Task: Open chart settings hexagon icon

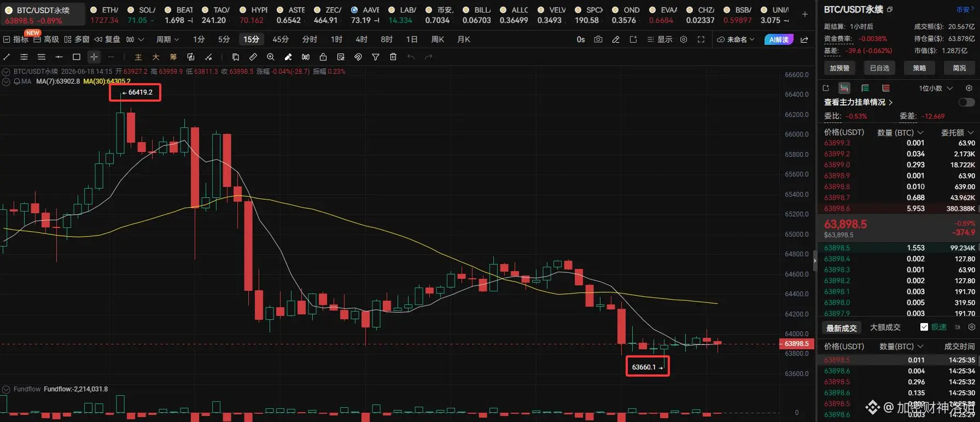Action: tap(684, 39)
